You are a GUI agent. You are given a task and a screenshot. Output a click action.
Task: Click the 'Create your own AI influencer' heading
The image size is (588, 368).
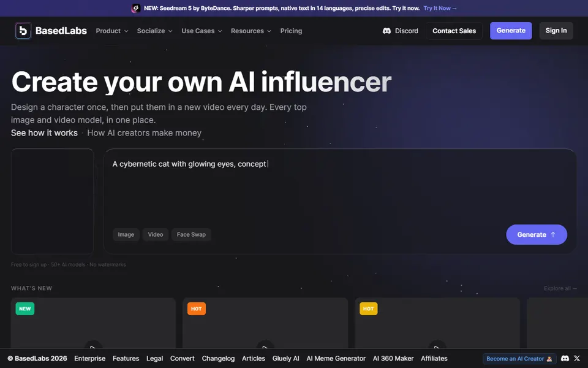202,82
